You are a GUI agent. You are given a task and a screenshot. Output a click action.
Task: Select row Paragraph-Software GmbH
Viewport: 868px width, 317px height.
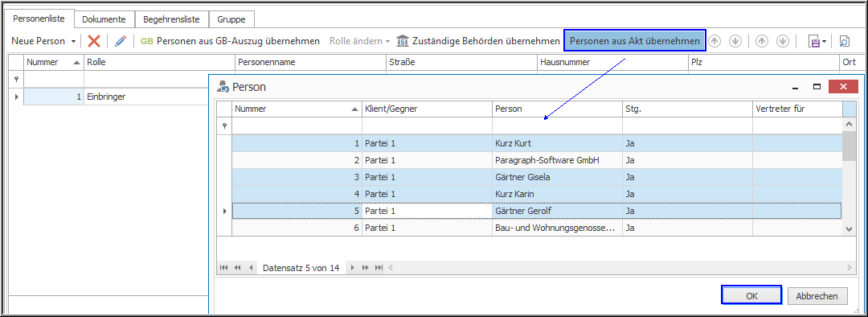coord(537,161)
